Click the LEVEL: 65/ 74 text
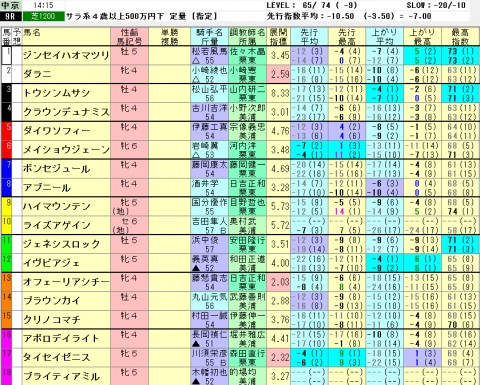Viewport: 480px width, 385px height. point(299,5)
